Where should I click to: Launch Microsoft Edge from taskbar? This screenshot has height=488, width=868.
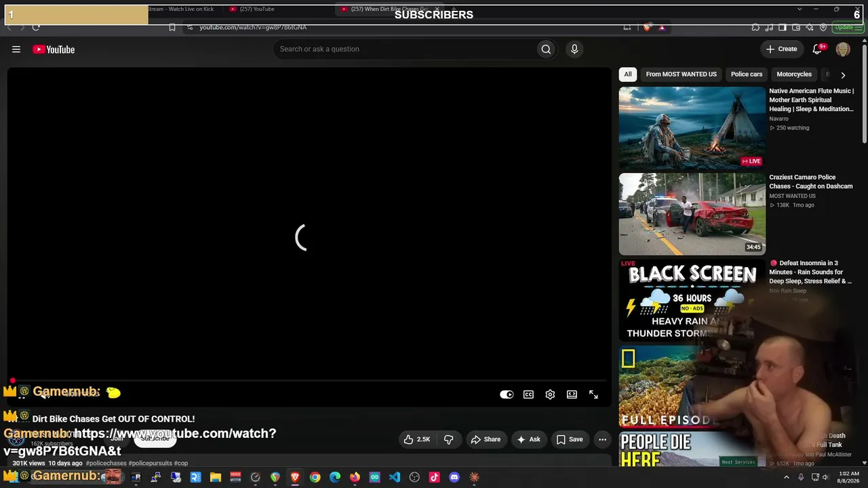coord(335,477)
